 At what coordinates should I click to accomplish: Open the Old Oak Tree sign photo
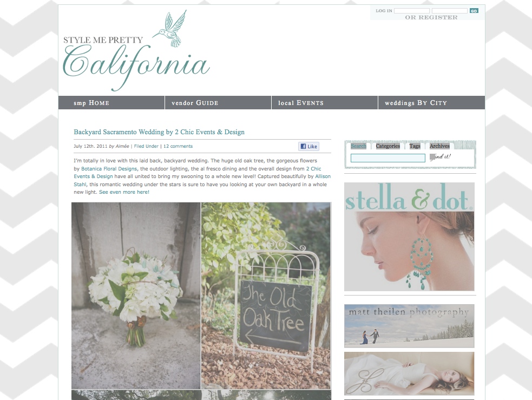click(266, 296)
